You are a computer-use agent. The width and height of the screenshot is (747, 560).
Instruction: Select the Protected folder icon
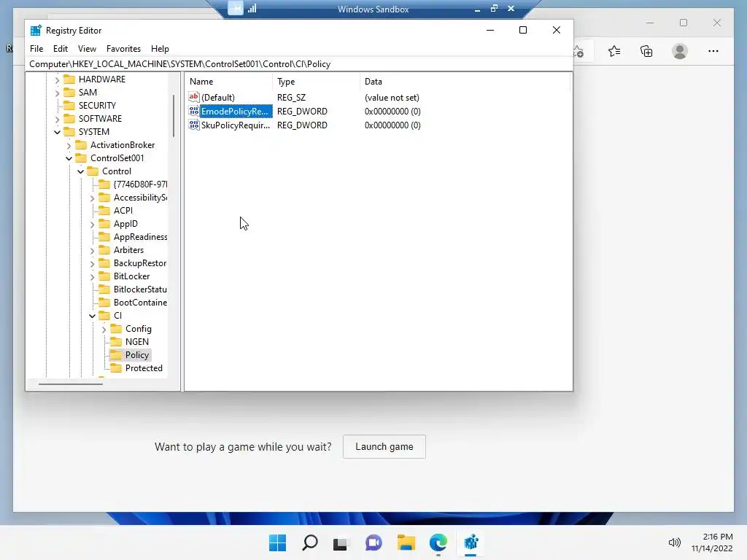[116, 368]
